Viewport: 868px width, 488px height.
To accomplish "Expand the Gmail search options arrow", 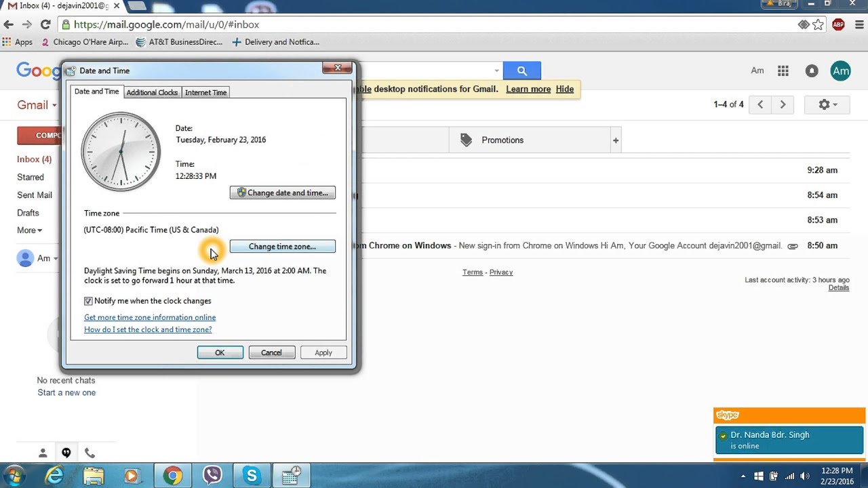I will (x=496, y=70).
